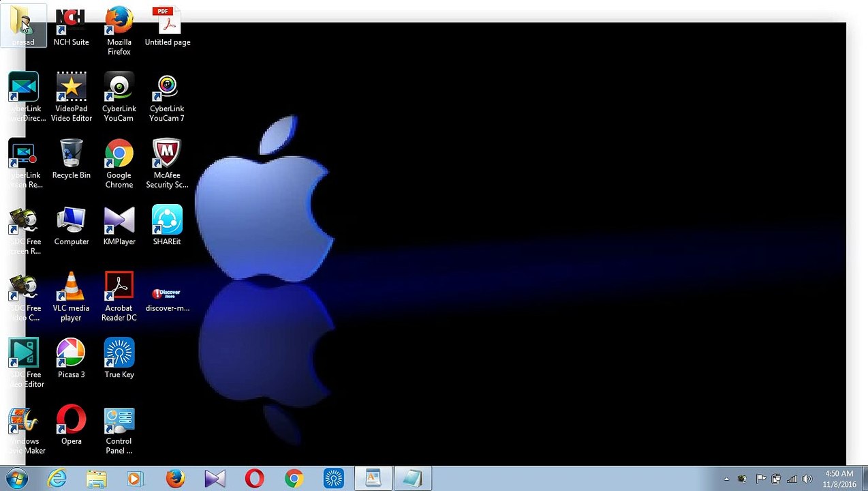Select the VideoPad Video Editor shortcut
The width and height of the screenshot is (868, 491).
[71, 97]
